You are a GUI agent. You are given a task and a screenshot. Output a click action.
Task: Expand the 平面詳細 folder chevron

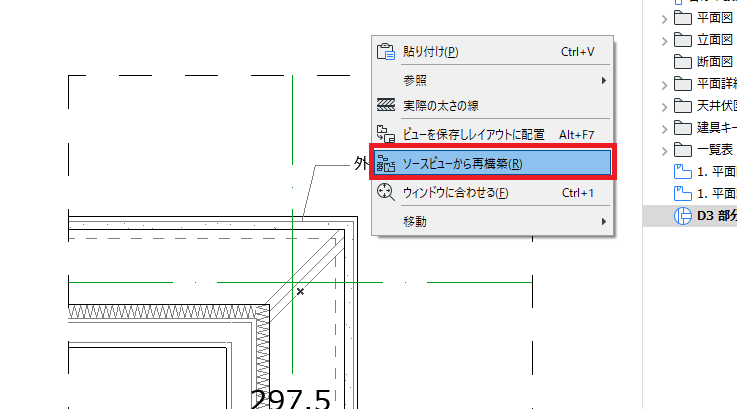[664, 86]
